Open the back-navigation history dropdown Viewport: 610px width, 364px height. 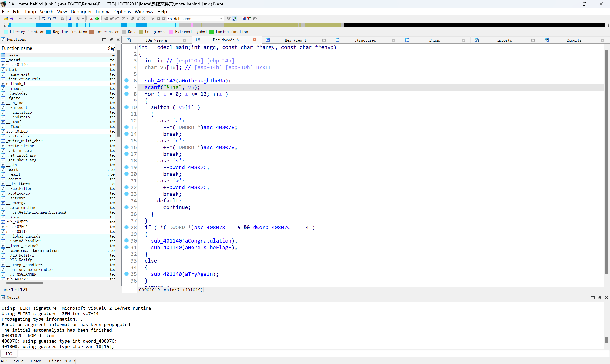tap(25, 19)
